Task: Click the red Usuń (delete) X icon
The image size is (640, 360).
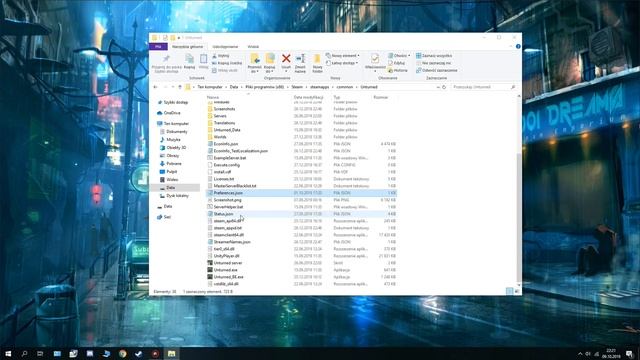Action: click(286, 59)
